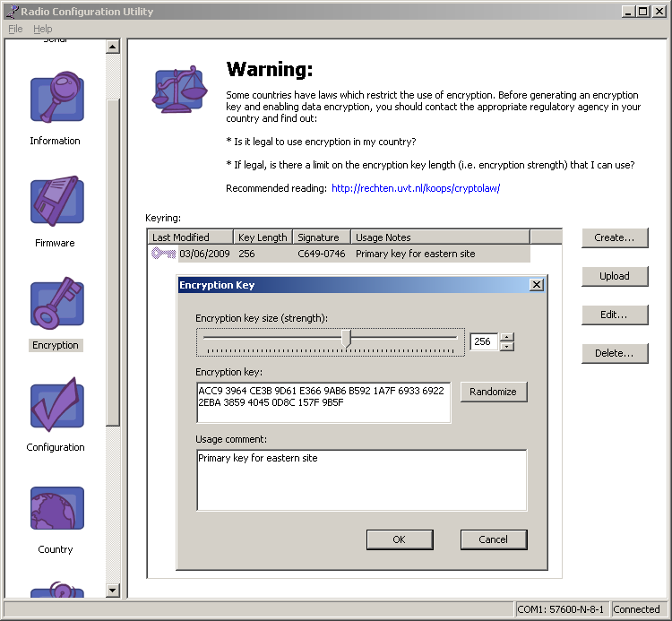Randomize the encryption key
Viewport: 672px width, 621px height.
pyautogui.click(x=494, y=392)
